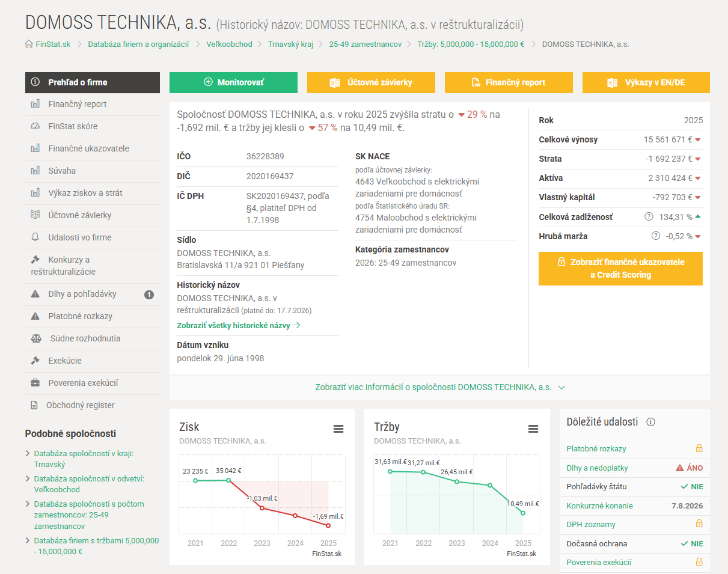Viewport: 728px width, 574px height.
Task: Open the FinStat skóre sidebar item
Action: [x=93, y=126]
